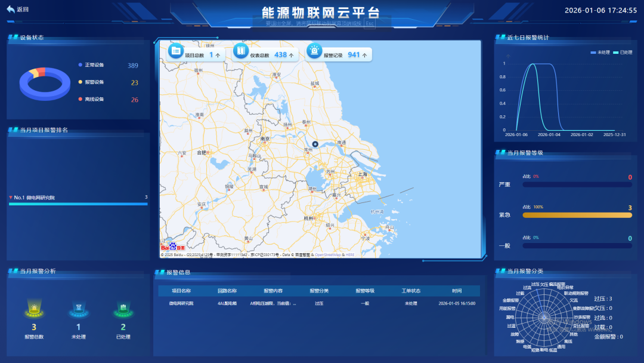Click the datetime 2026-01-06 17:24:55
644x363 pixels.
coord(600,10)
